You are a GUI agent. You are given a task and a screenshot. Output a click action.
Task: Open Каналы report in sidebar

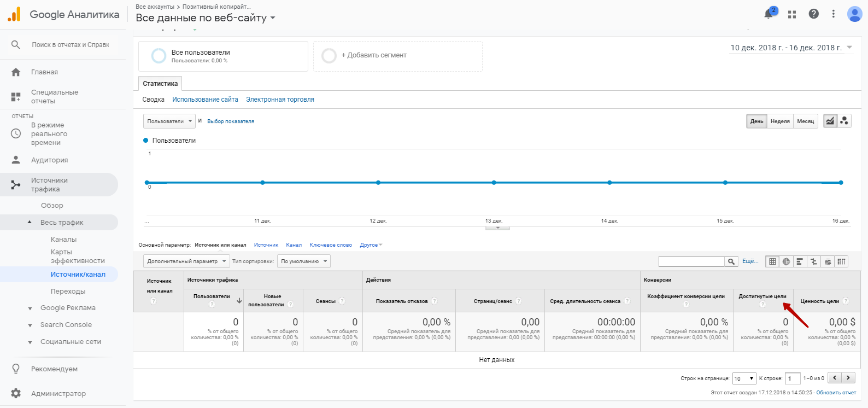[63, 239]
